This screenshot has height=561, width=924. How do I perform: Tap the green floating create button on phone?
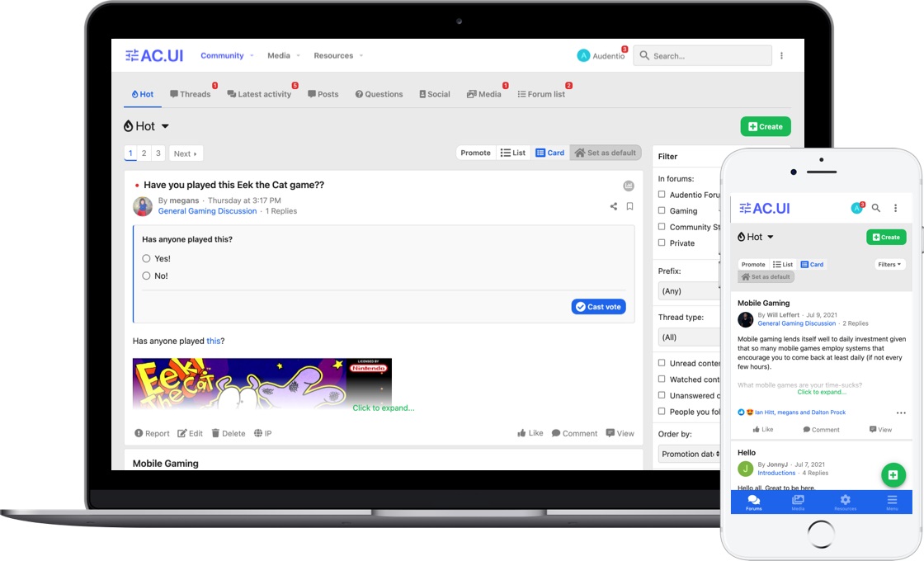(x=893, y=475)
